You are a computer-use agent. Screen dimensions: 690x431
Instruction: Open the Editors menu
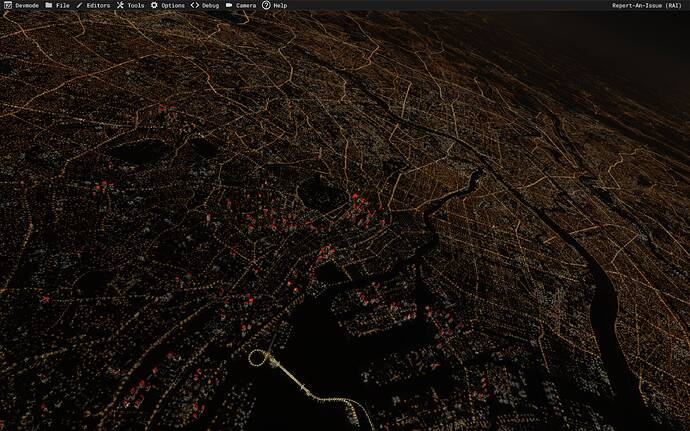93,6
